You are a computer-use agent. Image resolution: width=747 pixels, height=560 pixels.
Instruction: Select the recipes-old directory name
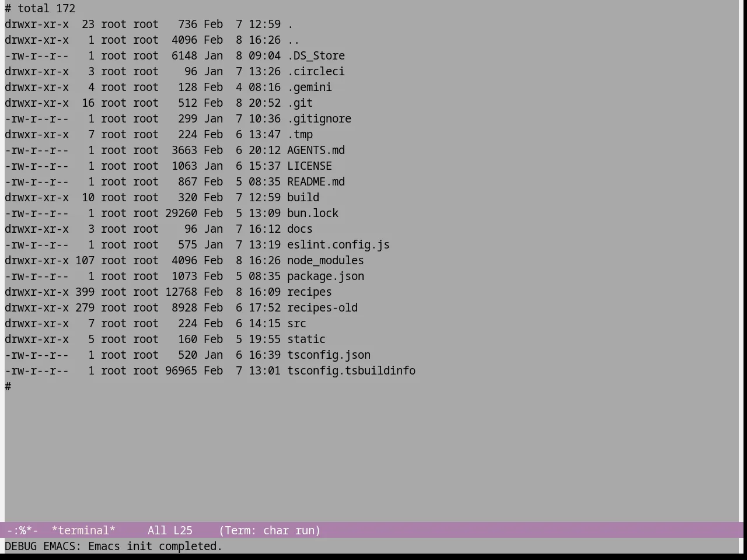pos(322,307)
